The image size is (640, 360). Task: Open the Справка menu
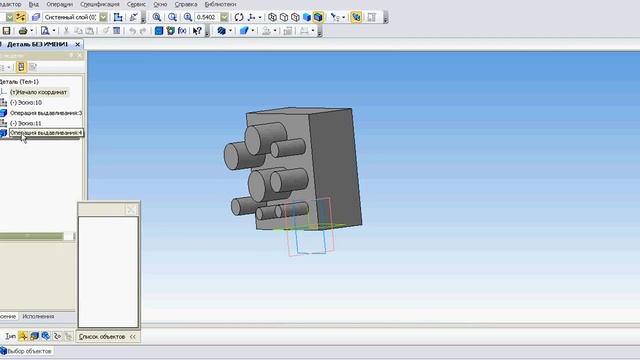pos(186,4)
